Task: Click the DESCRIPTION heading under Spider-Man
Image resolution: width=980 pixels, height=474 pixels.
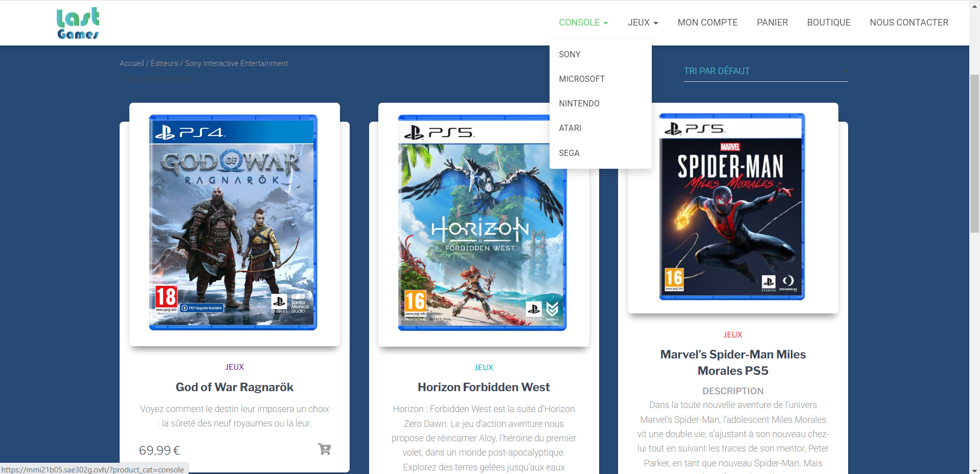Action: click(x=733, y=391)
